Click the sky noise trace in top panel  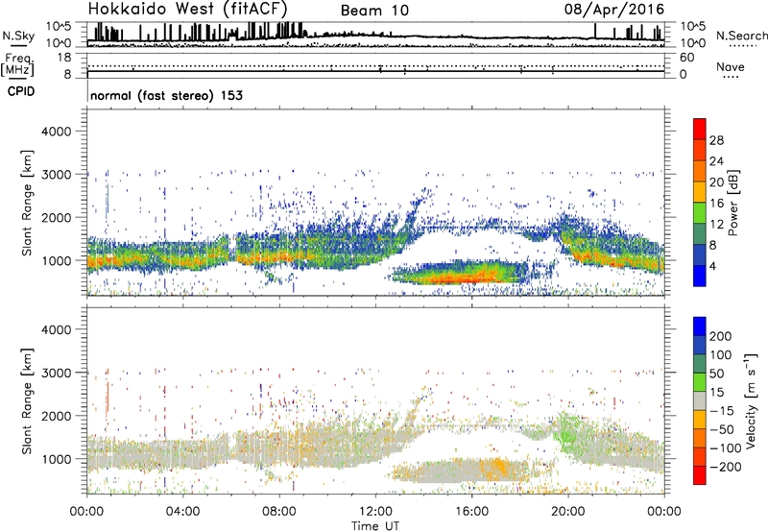point(375,36)
